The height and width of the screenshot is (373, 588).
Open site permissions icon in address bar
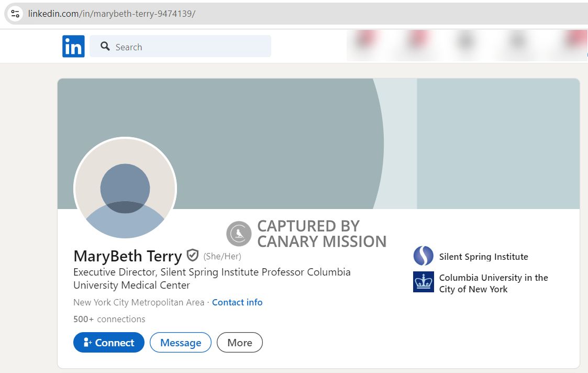click(15, 14)
